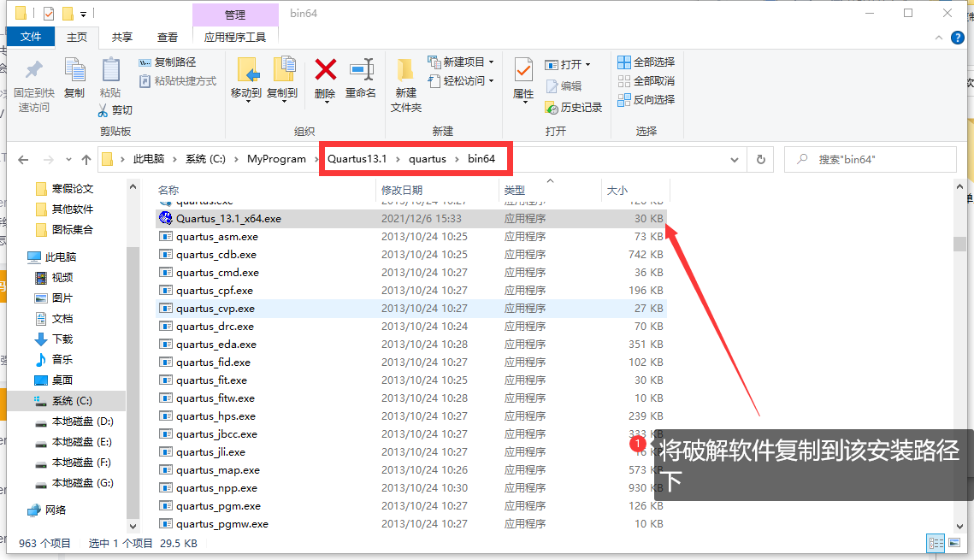The height and width of the screenshot is (560, 974).
Task: Go back with the left arrow
Action: point(24,160)
